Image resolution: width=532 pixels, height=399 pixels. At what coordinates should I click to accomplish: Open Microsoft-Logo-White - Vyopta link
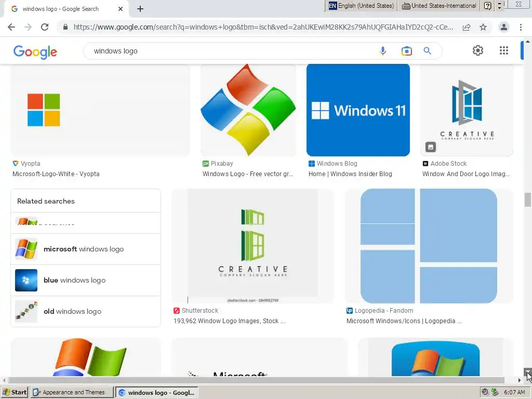pos(56,174)
